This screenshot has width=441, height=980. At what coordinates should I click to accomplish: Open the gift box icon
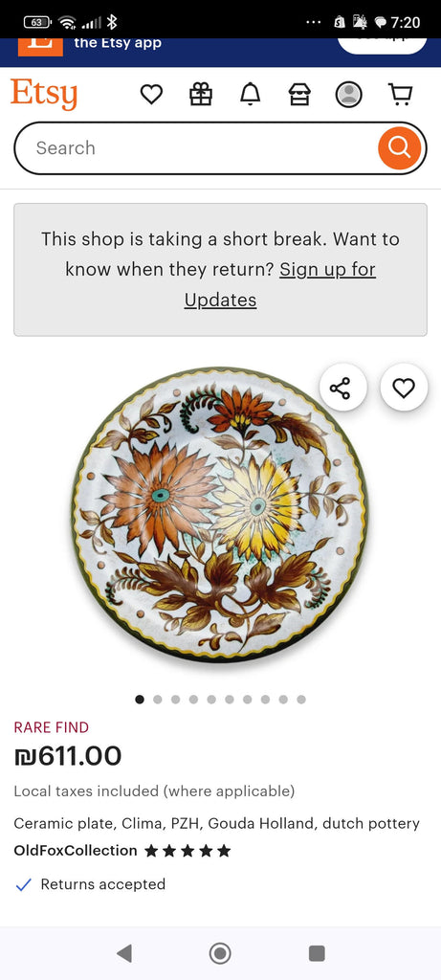click(x=201, y=95)
